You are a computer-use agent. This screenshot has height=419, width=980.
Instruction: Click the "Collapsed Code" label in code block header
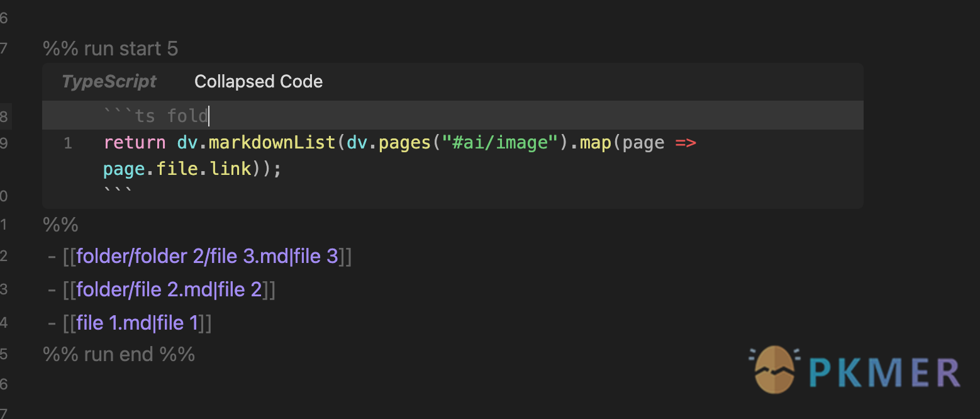click(259, 82)
